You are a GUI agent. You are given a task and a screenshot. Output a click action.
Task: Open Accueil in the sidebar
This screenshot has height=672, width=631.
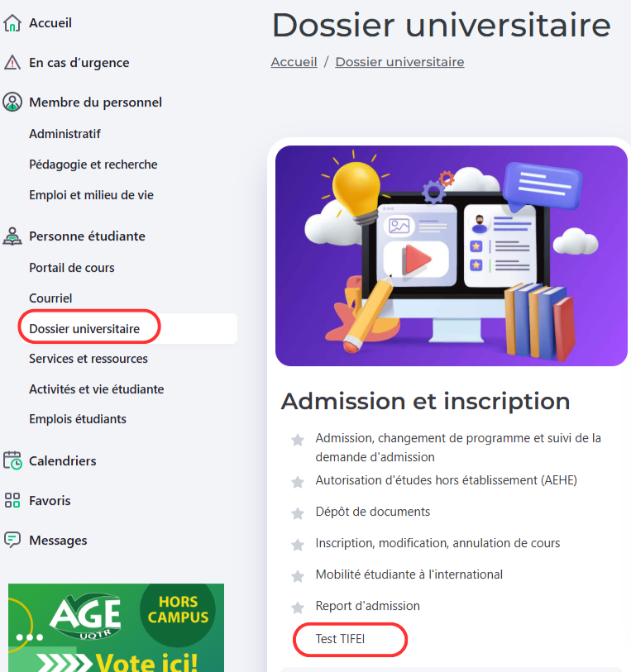50,23
